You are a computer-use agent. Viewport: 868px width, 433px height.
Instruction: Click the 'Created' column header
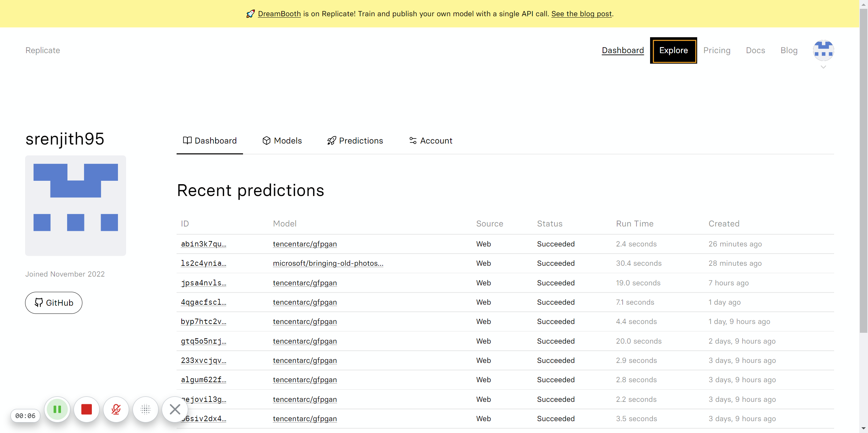pyautogui.click(x=724, y=223)
